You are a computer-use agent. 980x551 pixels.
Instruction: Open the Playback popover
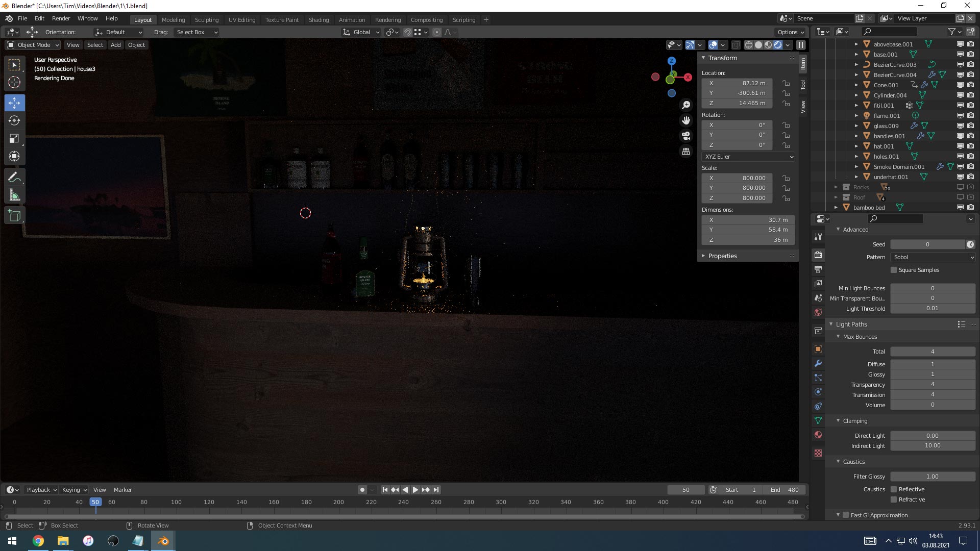coord(41,490)
